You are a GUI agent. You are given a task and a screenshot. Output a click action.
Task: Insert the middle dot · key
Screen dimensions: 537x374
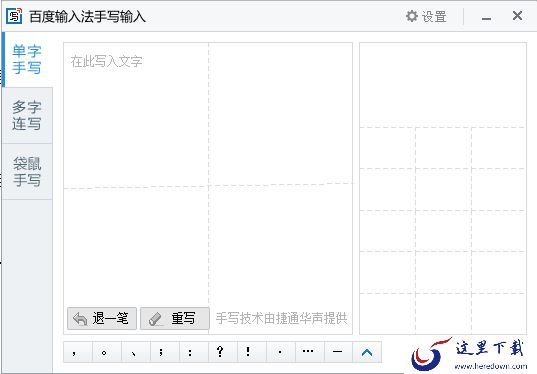[x=280, y=352]
